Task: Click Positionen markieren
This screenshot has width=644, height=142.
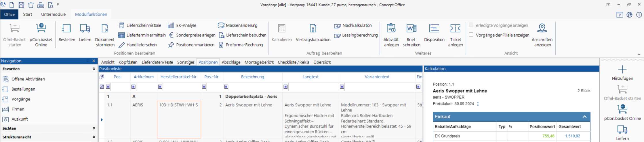Action: click(191, 45)
